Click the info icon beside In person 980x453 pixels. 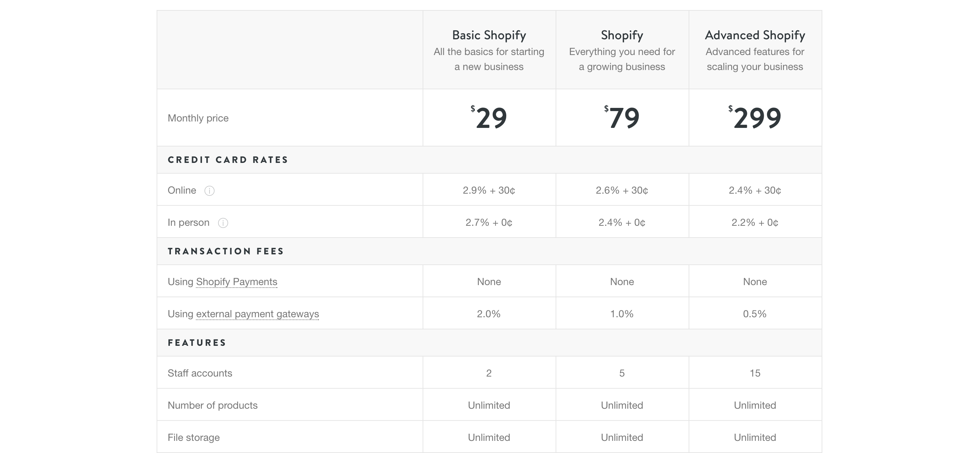(x=222, y=223)
